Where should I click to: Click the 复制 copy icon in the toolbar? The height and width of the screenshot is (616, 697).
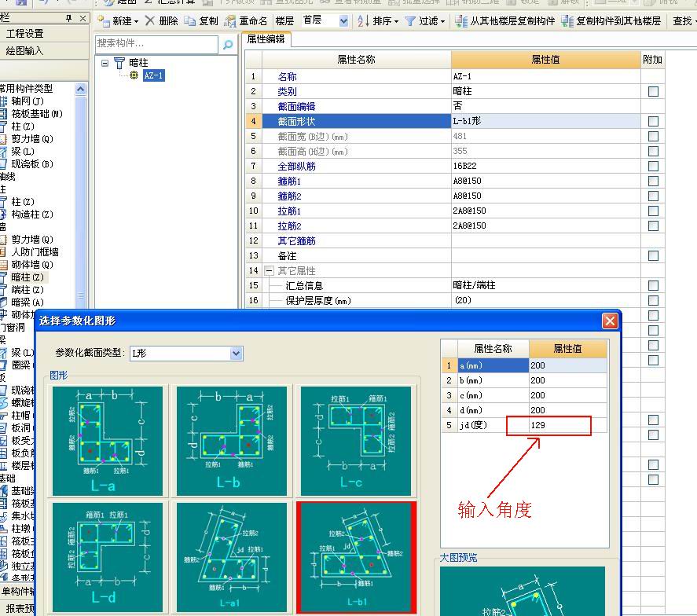pyautogui.click(x=190, y=20)
